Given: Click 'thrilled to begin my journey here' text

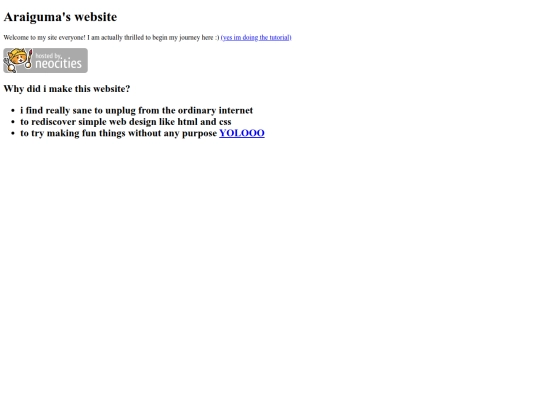Looking at the screenshot, I should [169, 38].
